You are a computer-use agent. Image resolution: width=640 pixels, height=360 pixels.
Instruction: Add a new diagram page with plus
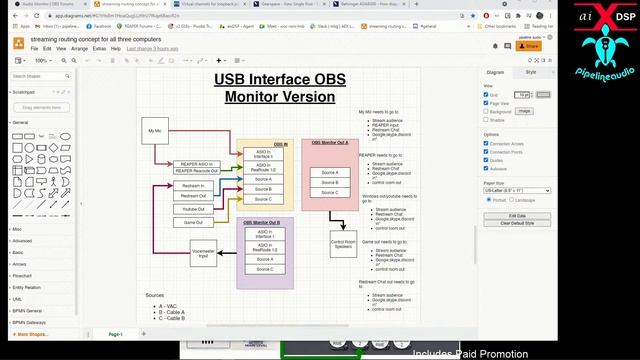click(144, 334)
